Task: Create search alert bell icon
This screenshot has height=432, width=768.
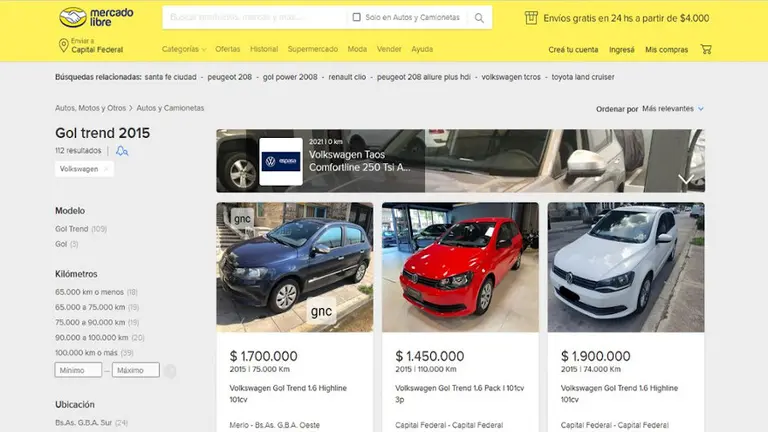Action: point(122,151)
